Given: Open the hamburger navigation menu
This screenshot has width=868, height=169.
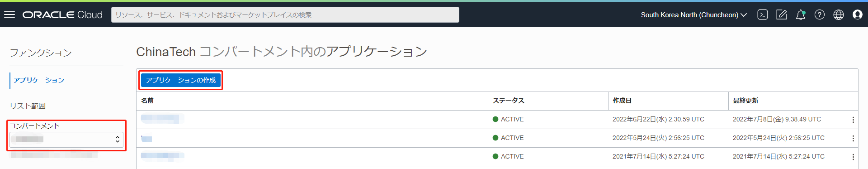Looking at the screenshot, I should coord(9,14).
